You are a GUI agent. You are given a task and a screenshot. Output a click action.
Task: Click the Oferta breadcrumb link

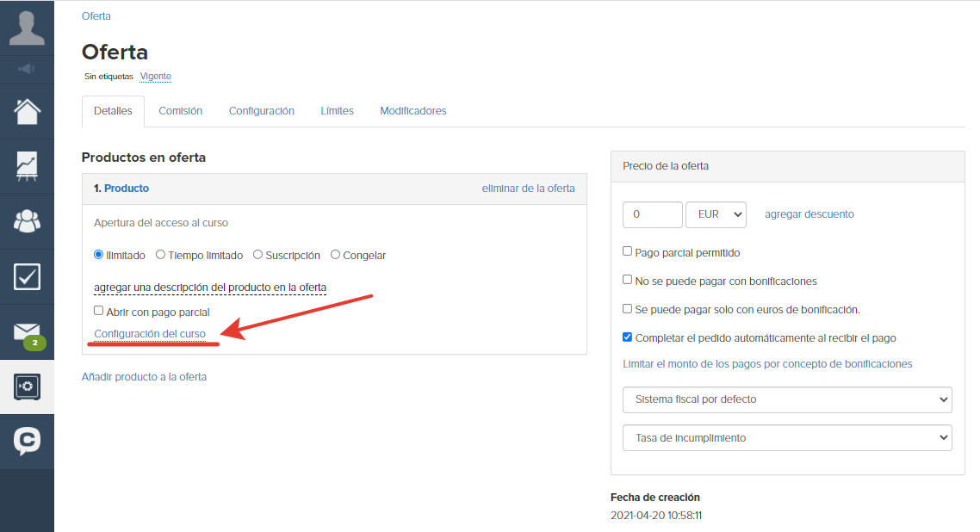(x=96, y=16)
